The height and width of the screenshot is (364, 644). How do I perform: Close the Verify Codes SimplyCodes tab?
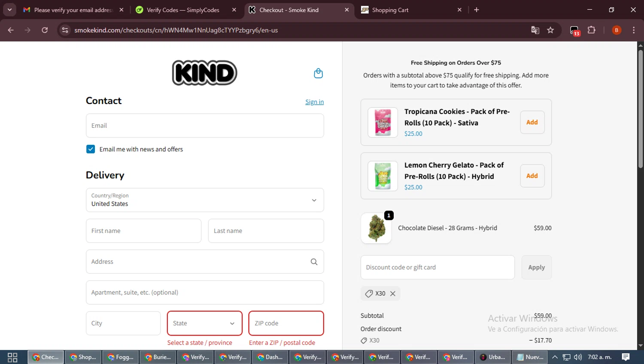pos(234,10)
